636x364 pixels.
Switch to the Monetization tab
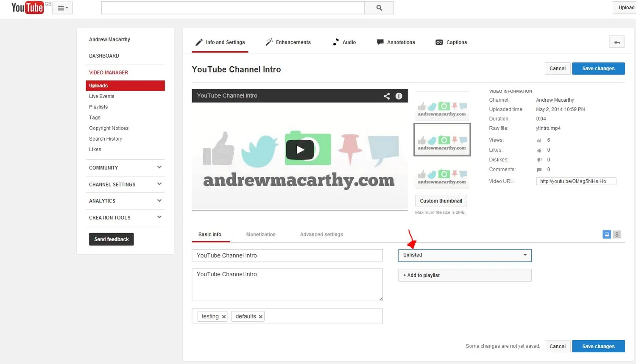pos(261,234)
